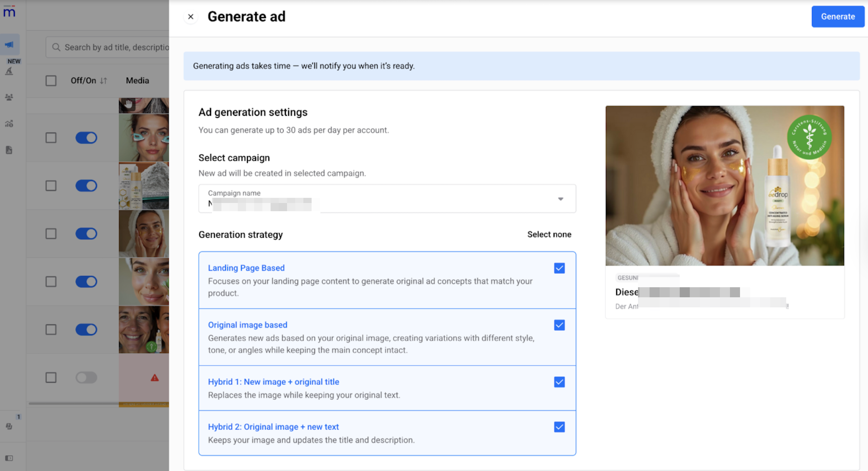
Task: Click the sidebar icon labeled NEW
Action: pos(9,71)
